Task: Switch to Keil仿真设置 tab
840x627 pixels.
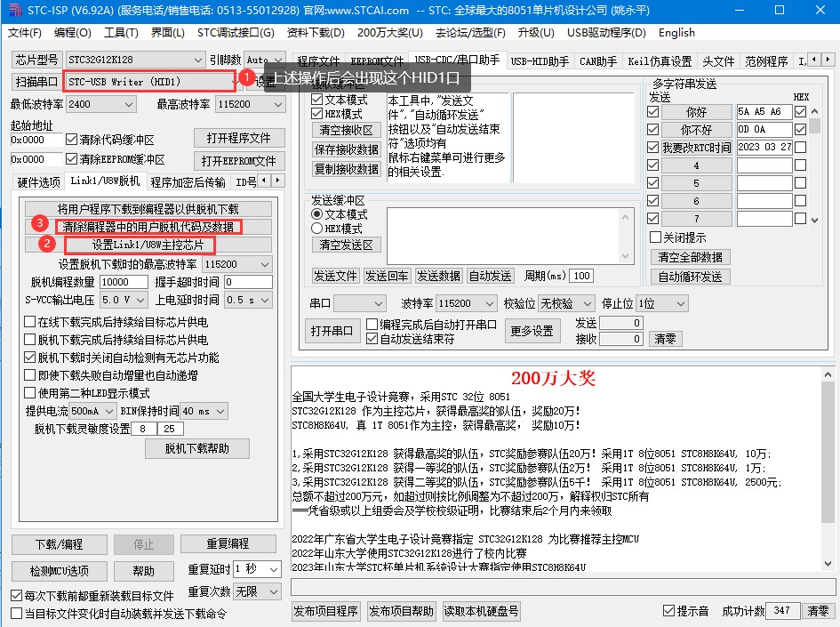Action: pyautogui.click(x=660, y=61)
